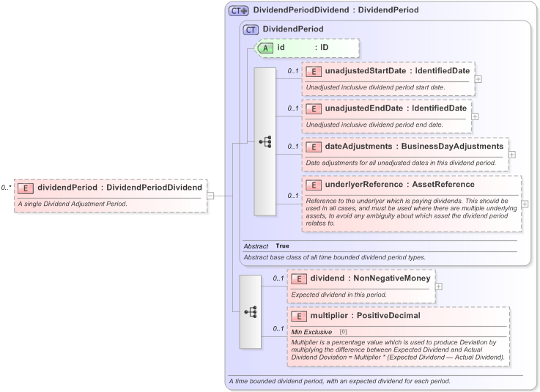Screen dimensions: 540x392
Task: Click the E icon of unadjustedEndDate
Action: (314, 109)
